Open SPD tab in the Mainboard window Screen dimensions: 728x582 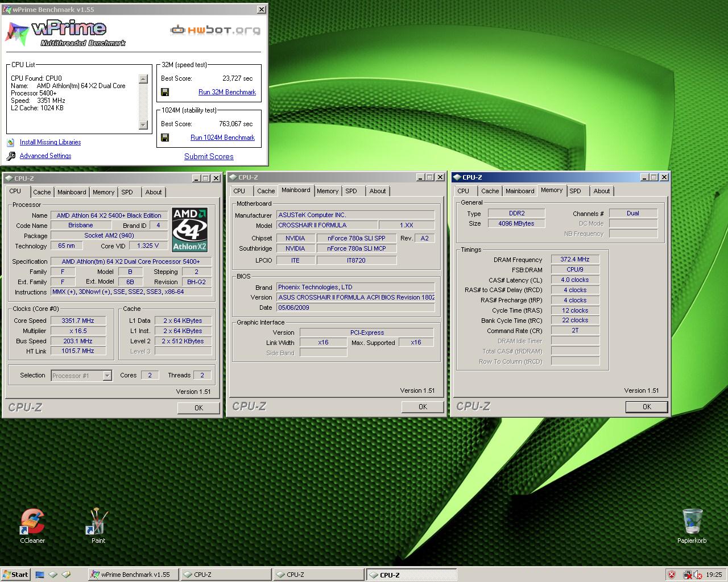click(x=351, y=191)
